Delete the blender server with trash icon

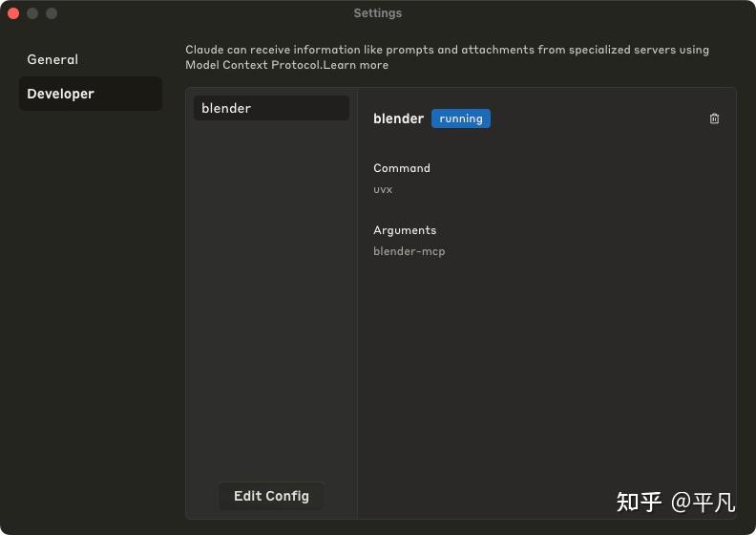[714, 118]
